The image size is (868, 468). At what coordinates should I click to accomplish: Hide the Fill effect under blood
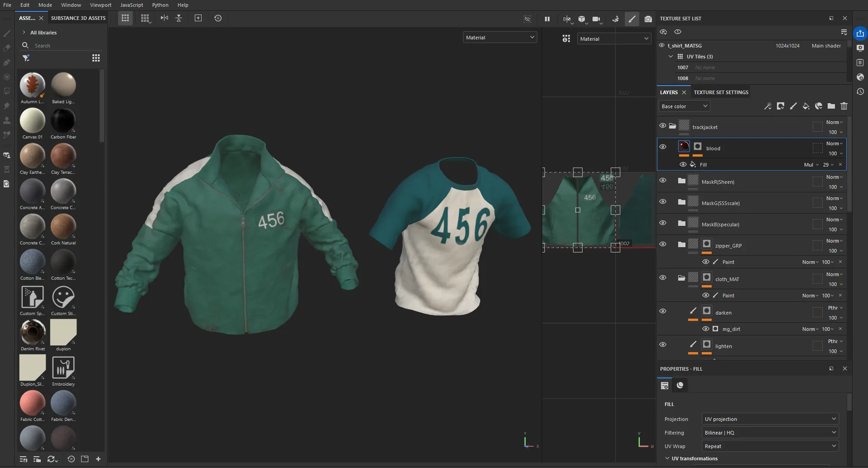[683, 164]
